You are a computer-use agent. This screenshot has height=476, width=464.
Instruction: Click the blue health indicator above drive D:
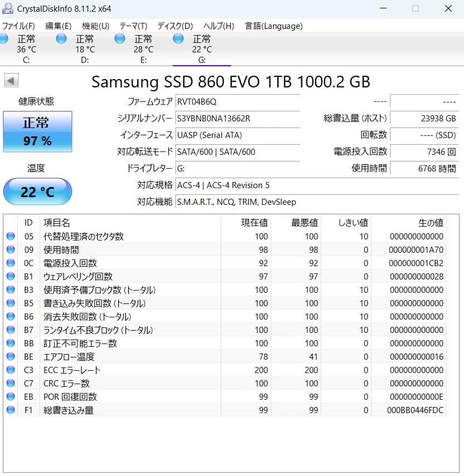[x=61, y=38]
